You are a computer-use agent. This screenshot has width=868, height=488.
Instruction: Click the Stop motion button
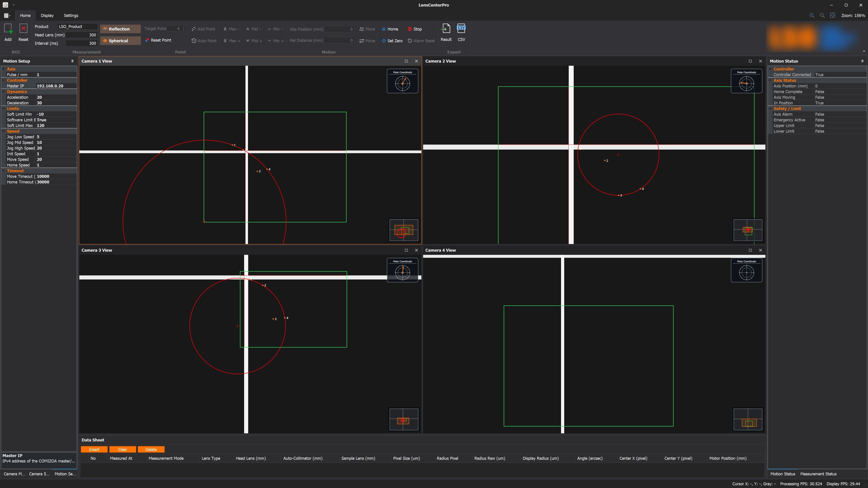(x=415, y=29)
